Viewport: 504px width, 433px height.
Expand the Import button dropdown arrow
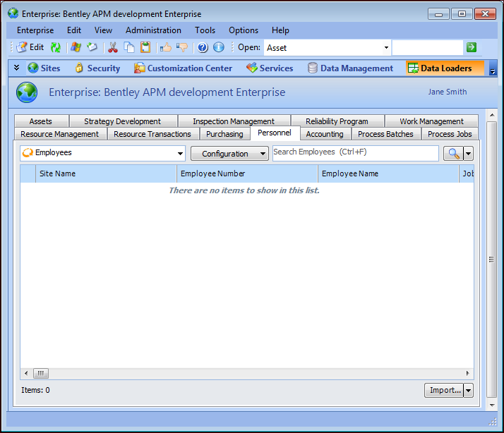(x=468, y=390)
